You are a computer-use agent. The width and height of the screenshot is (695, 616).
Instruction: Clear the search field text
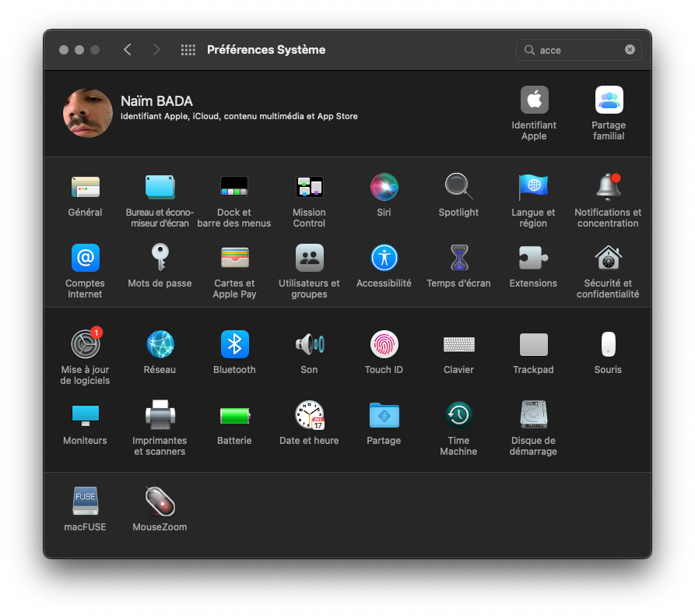click(x=630, y=50)
